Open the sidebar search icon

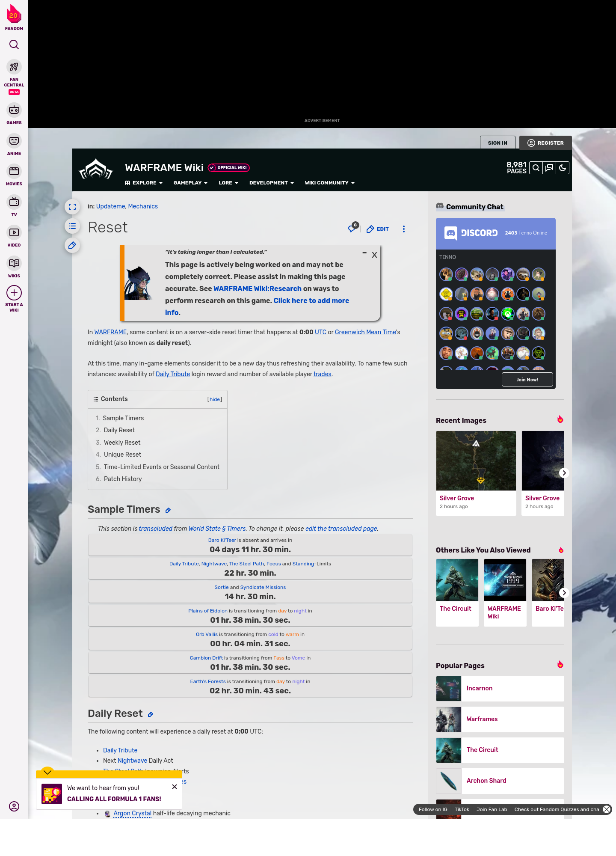tap(14, 45)
